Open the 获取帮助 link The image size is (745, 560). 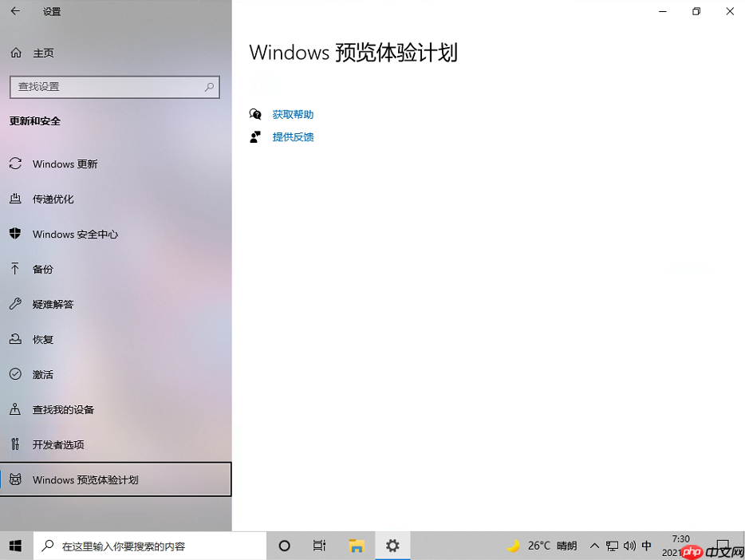pos(293,114)
